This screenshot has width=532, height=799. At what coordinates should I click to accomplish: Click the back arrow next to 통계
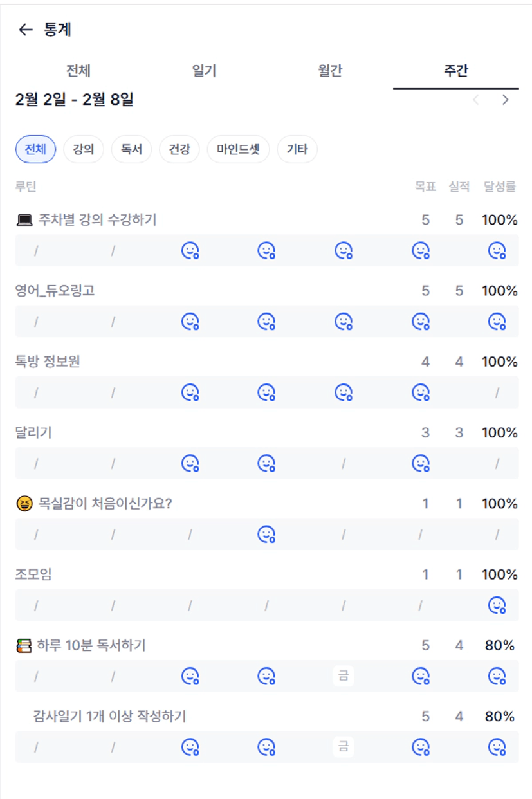(26, 30)
